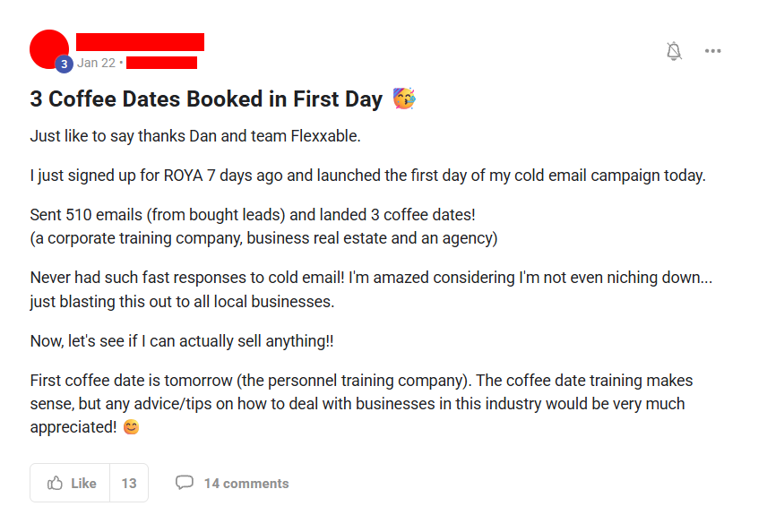Click the level 3 badge on avatar

pyautogui.click(x=65, y=64)
